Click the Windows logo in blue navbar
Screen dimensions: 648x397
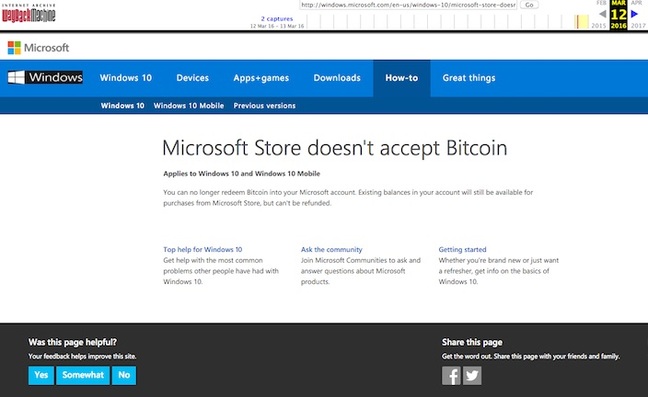click(x=45, y=77)
